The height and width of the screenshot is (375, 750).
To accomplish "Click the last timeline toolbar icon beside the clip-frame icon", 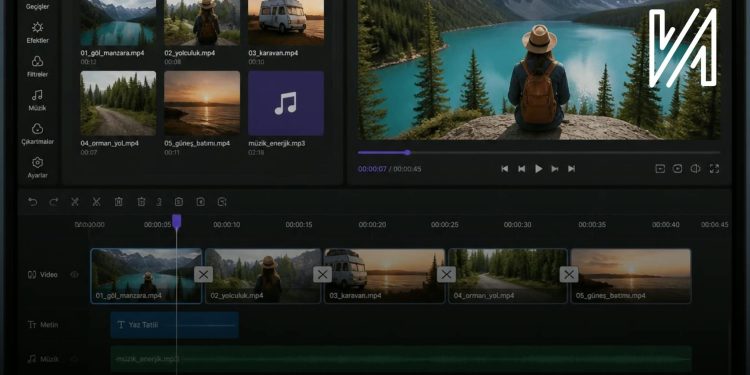I will pos(222,202).
